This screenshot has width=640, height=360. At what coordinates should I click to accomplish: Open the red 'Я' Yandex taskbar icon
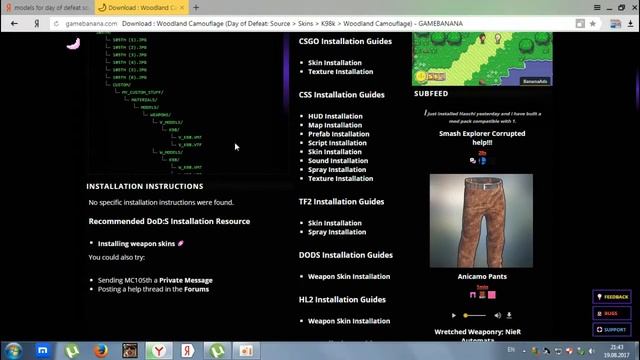188,351
